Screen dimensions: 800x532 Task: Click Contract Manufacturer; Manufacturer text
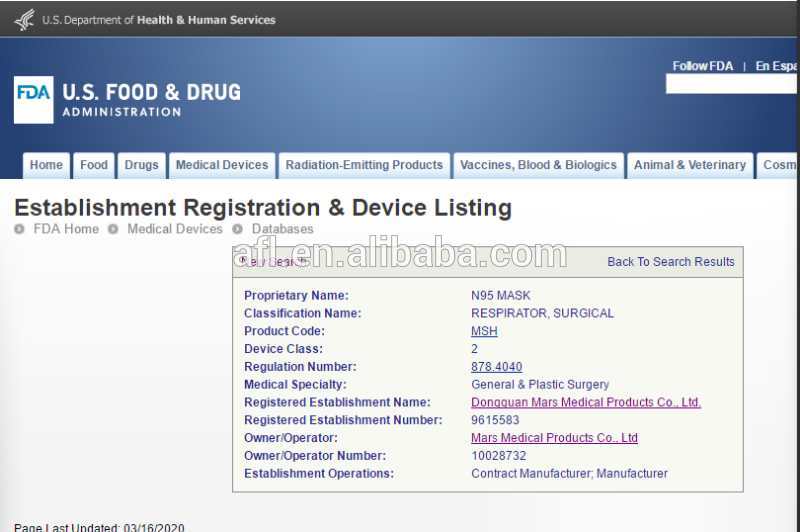coord(569,474)
